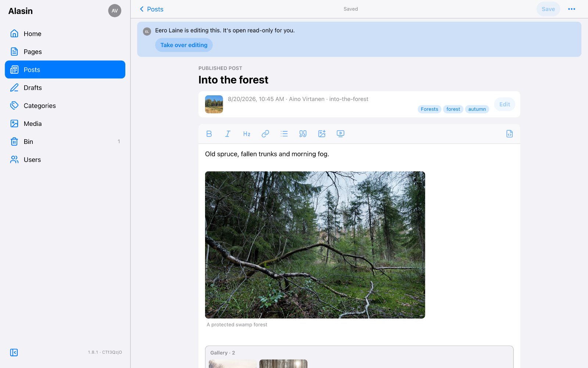Open the more options ellipsis menu
The width and height of the screenshot is (588, 368).
[571, 9]
